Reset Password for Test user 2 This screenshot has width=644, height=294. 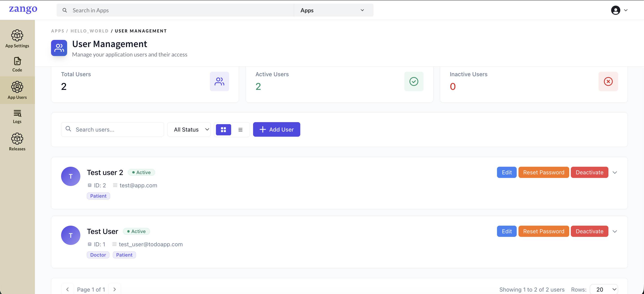(544, 172)
